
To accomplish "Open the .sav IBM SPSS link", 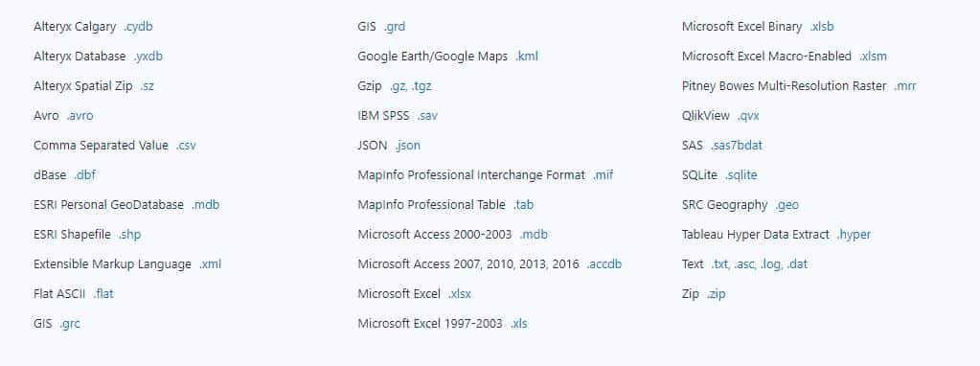I will coord(427,116).
